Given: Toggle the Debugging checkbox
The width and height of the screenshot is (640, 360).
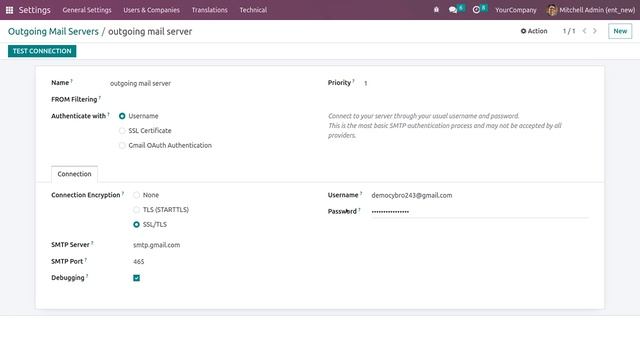Looking at the screenshot, I should [x=136, y=278].
